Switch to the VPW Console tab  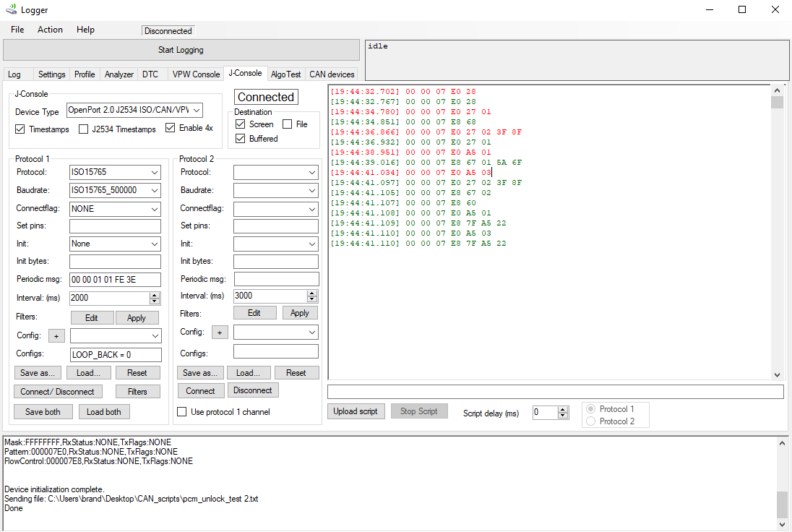196,74
